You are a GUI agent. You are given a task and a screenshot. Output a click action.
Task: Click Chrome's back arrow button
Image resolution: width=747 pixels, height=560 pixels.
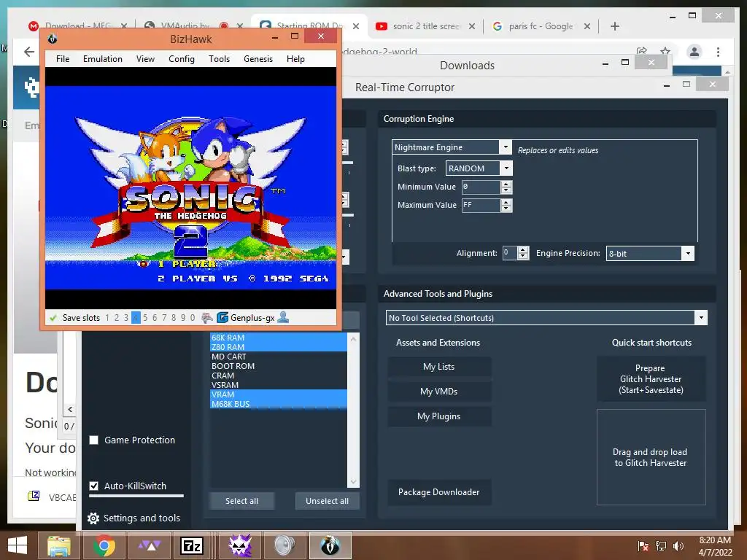[x=29, y=52]
